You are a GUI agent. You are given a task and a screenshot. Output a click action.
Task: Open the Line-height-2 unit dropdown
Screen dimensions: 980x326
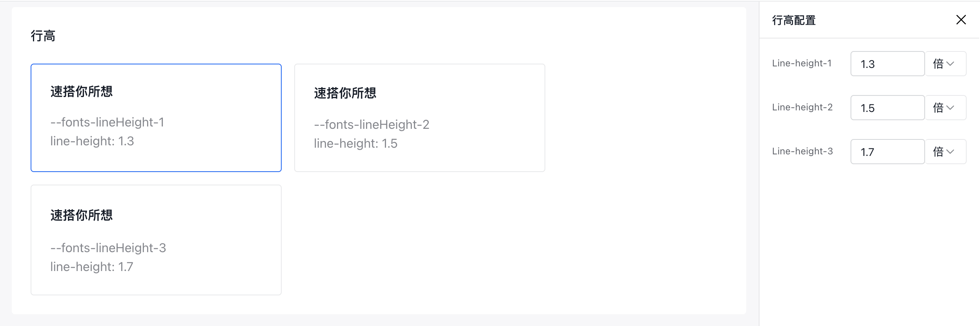[945, 108]
